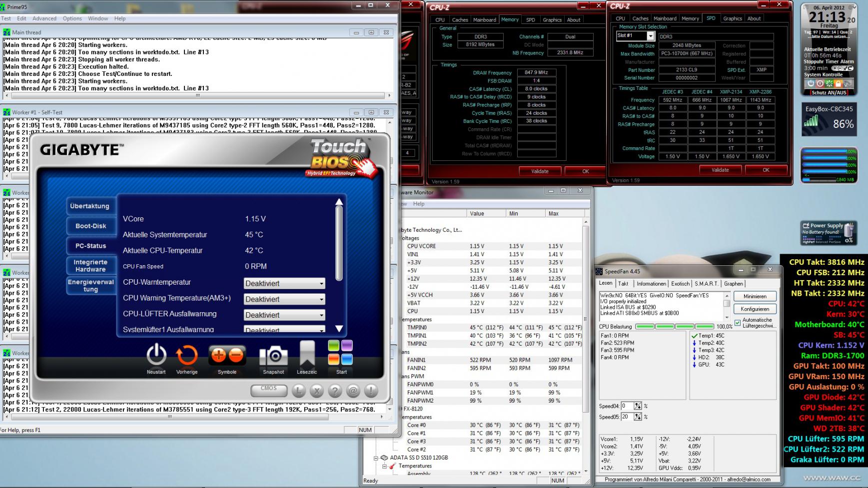Click the Vorherige orange arrow icon

tap(186, 355)
